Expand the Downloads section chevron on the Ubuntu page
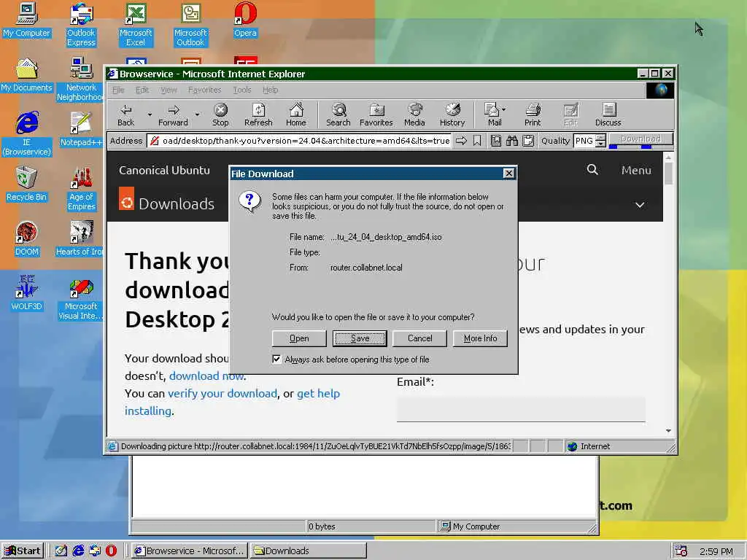This screenshot has height=560, width=747. (640, 205)
